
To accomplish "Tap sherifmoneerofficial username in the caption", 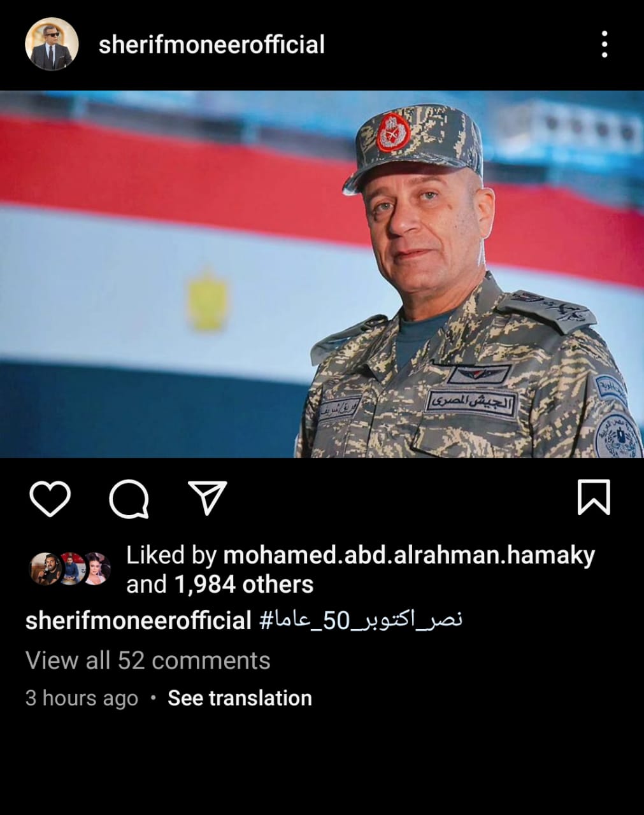I will pos(138,620).
